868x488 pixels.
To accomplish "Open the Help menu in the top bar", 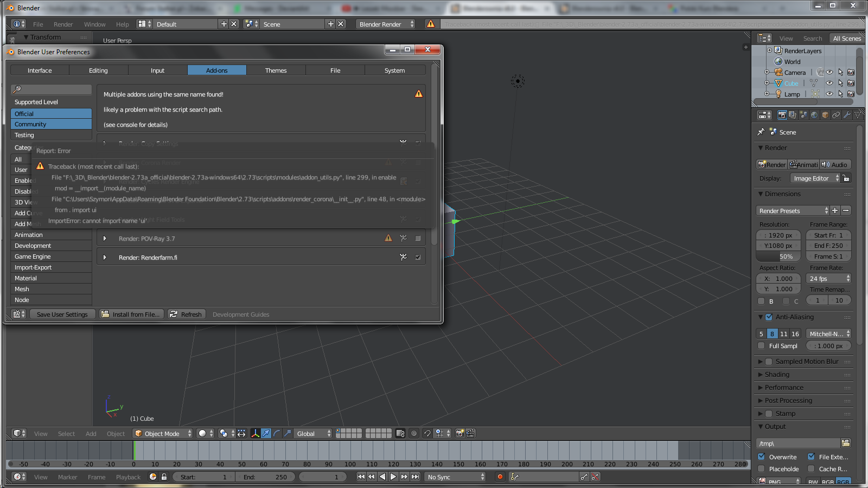I will tap(123, 24).
